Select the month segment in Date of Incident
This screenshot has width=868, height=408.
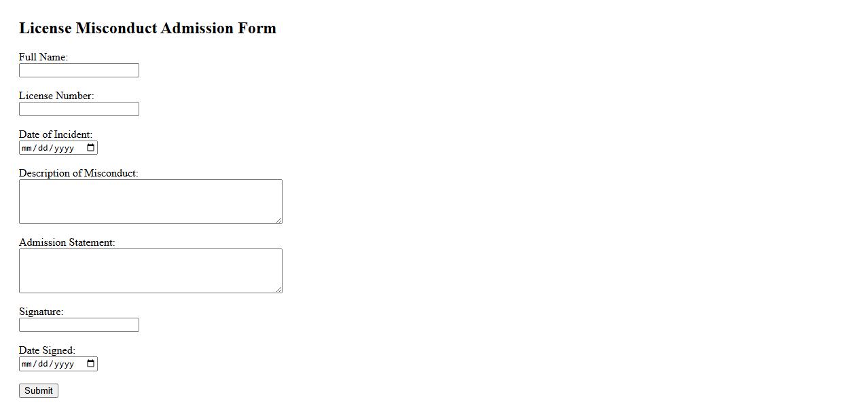[x=27, y=148]
